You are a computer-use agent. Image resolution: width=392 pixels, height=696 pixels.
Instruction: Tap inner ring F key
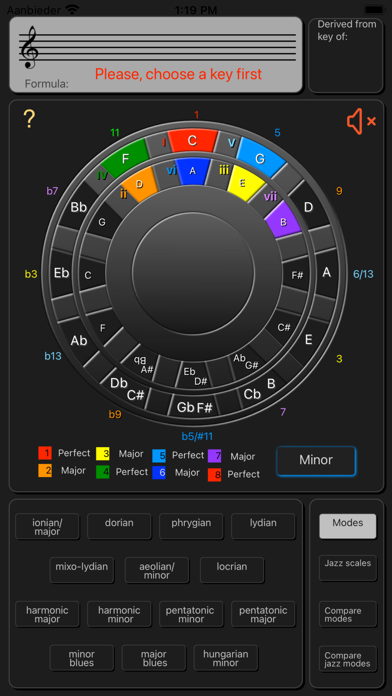[103, 328]
